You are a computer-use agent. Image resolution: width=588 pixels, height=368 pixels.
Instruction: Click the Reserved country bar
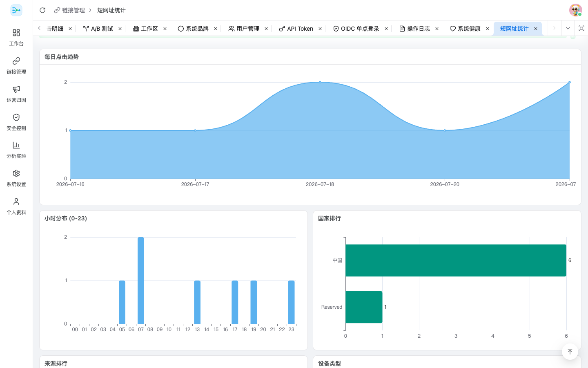364,307
